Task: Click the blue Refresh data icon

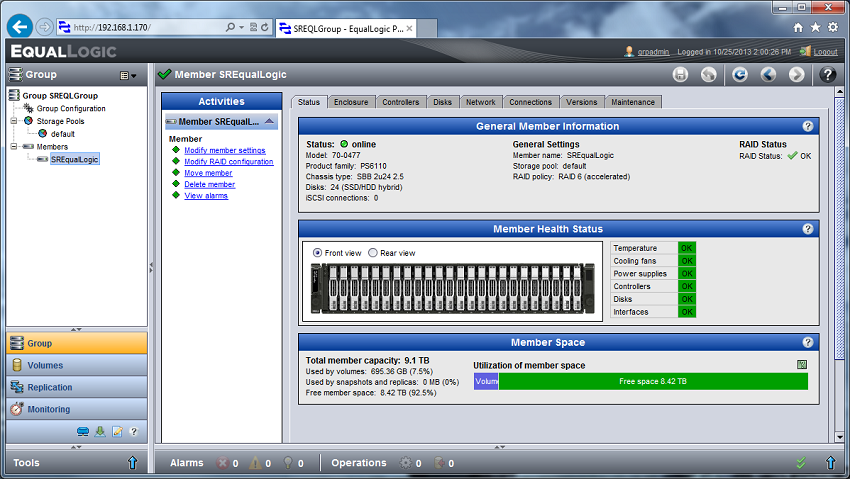Action: point(740,75)
